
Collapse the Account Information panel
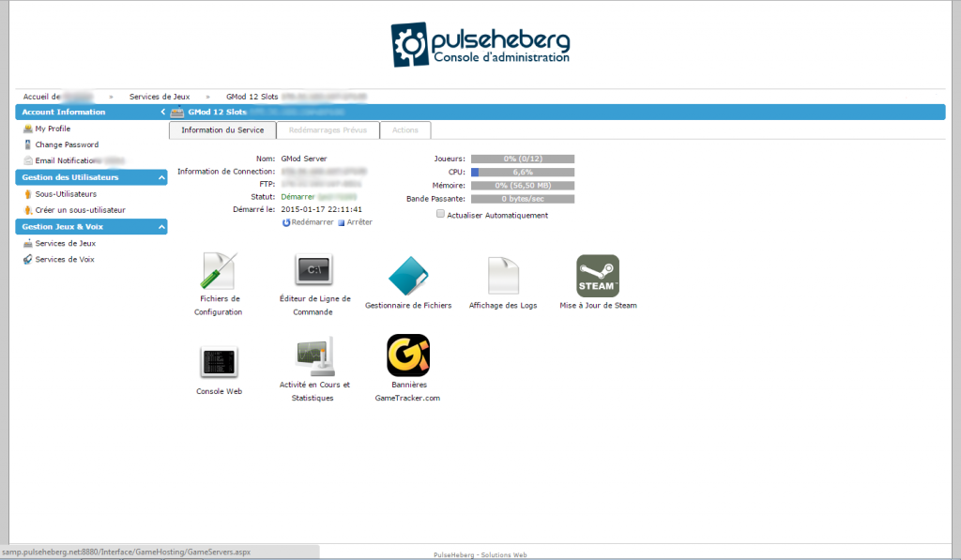[162, 113]
